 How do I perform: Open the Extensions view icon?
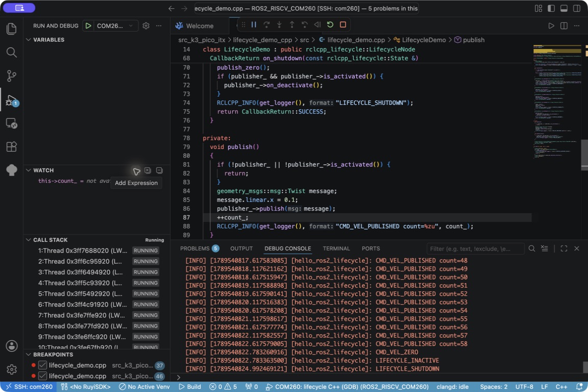point(12,146)
